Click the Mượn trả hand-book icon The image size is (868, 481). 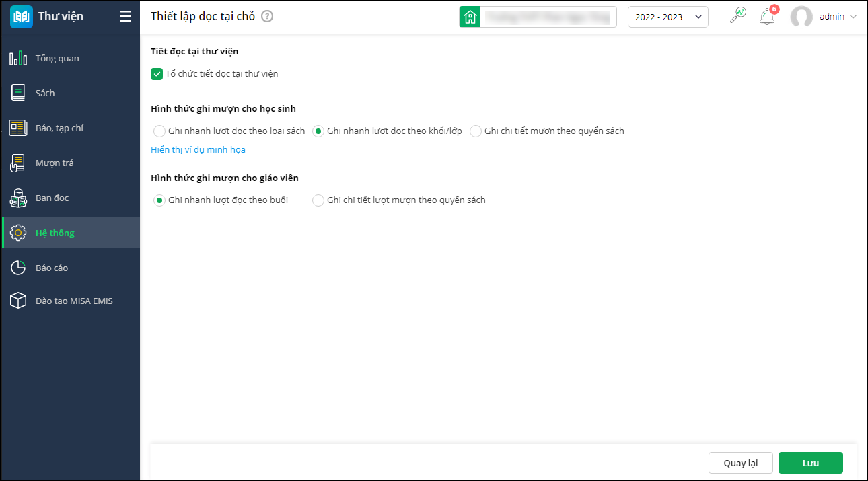(x=18, y=163)
